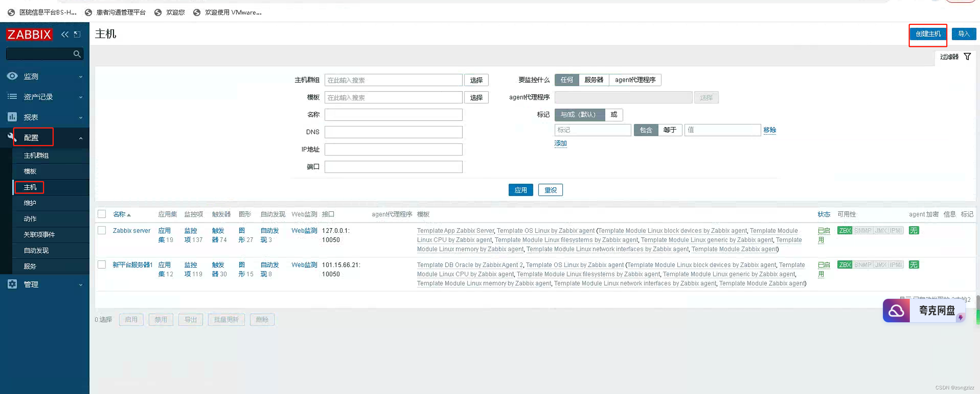
Task: Focus the 主机群组 search field
Action: pos(393,80)
